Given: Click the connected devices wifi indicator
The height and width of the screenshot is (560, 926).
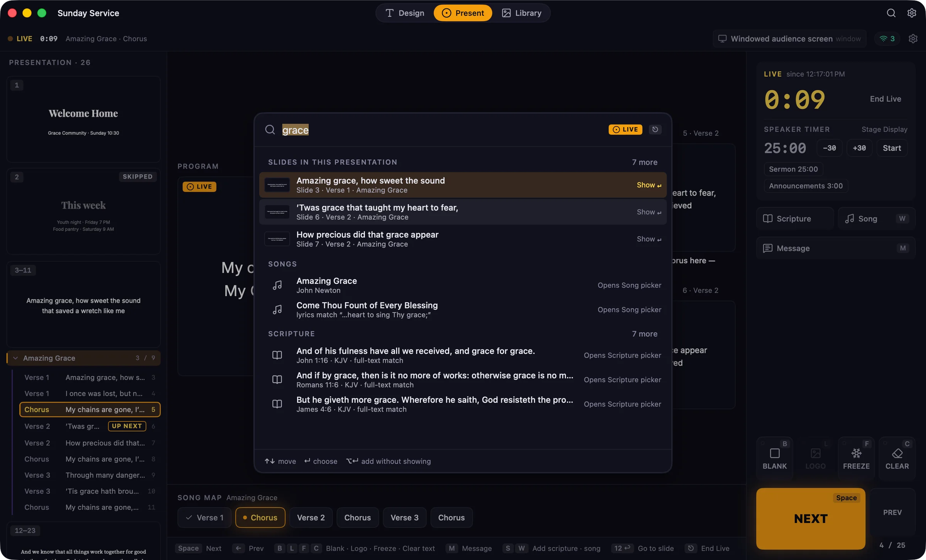Looking at the screenshot, I should (887, 39).
